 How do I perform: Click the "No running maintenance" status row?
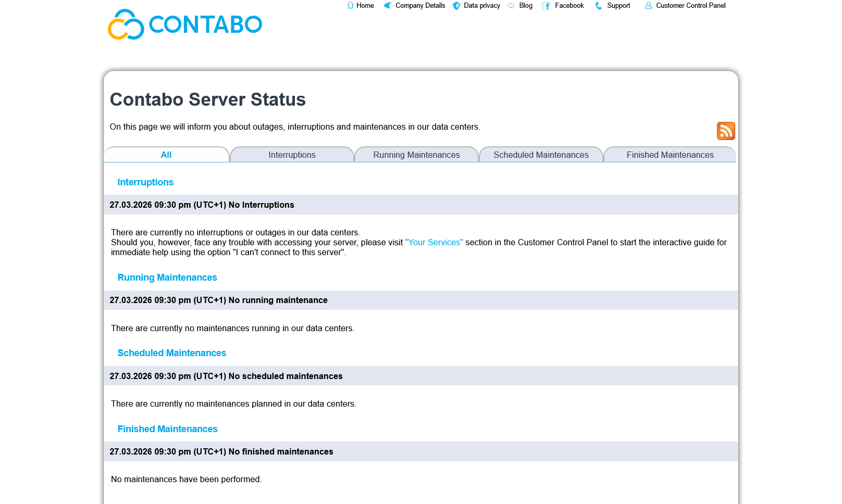421,300
